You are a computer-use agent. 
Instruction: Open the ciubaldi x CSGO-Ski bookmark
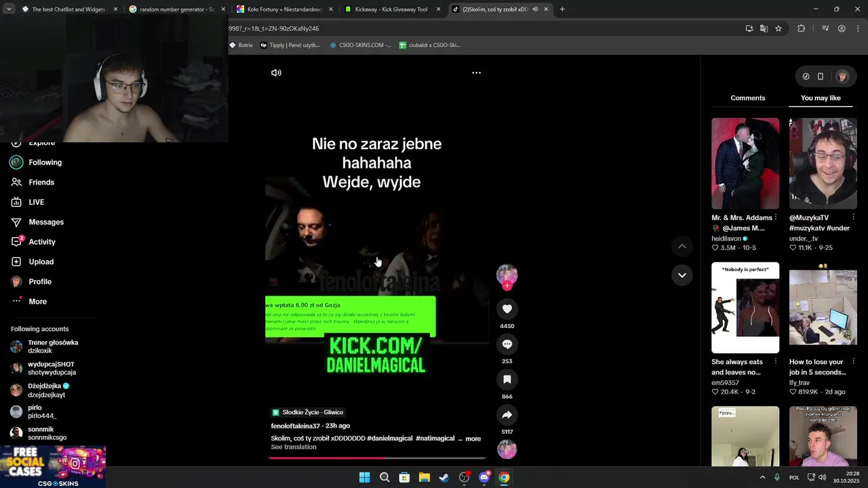(430, 45)
